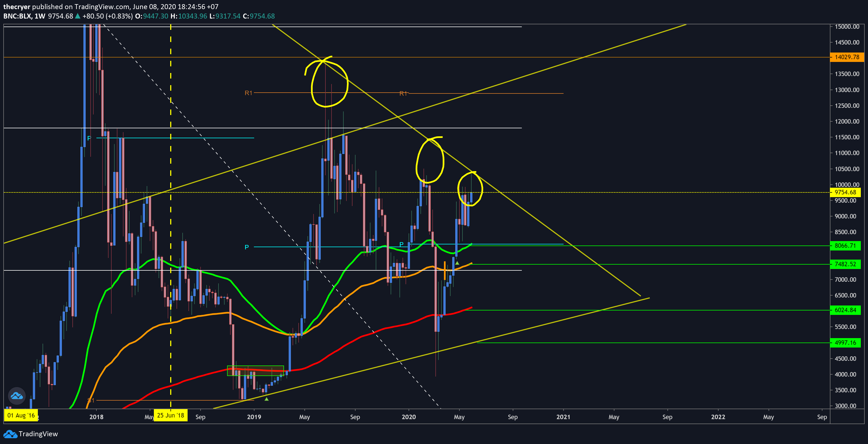Click the 2020 label on time axis
The height and width of the screenshot is (444, 868).
click(x=409, y=417)
